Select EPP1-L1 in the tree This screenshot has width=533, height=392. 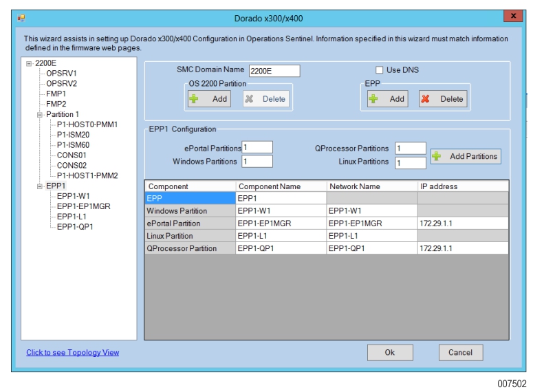(x=72, y=217)
